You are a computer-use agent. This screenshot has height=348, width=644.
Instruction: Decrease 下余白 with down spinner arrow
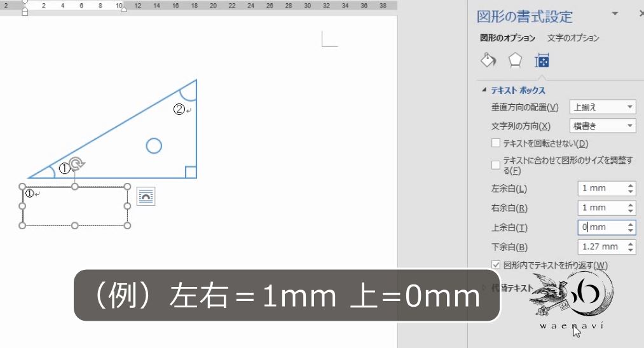[631, 250]
